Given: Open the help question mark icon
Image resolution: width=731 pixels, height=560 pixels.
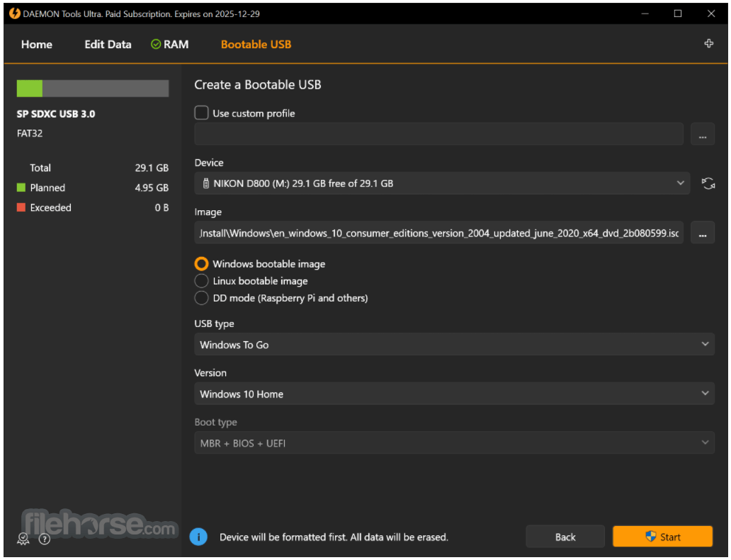Looking at the screenshot, I should pyautogui.click(x=45, y=539).
